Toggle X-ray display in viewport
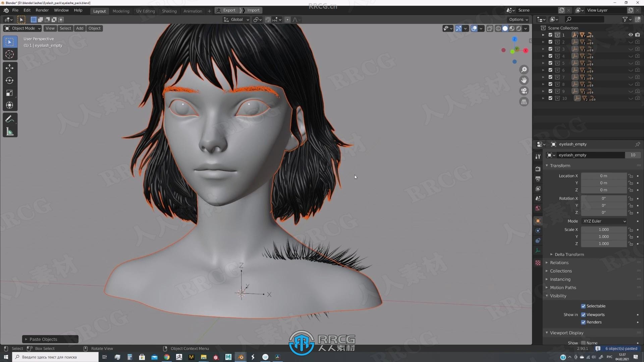Viewport: 644px width, 362px height. (x=490, y=28)
